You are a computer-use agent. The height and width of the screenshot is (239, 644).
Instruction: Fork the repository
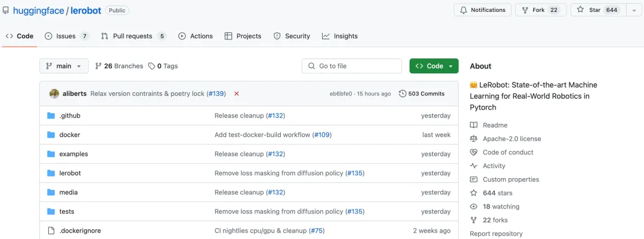click(x=541, y=10)
